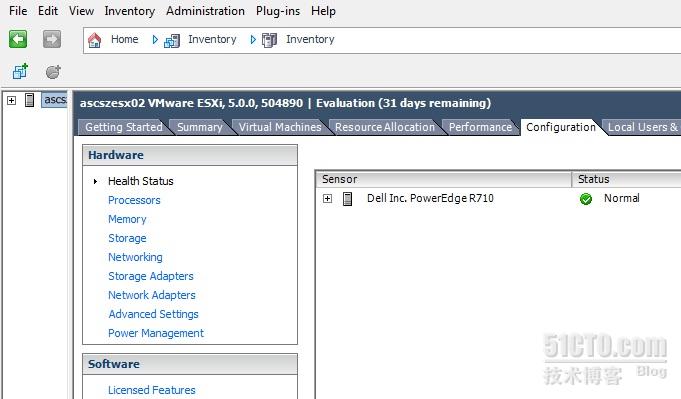Click the second Inventory breadcrumb icon

coord(269,40)
